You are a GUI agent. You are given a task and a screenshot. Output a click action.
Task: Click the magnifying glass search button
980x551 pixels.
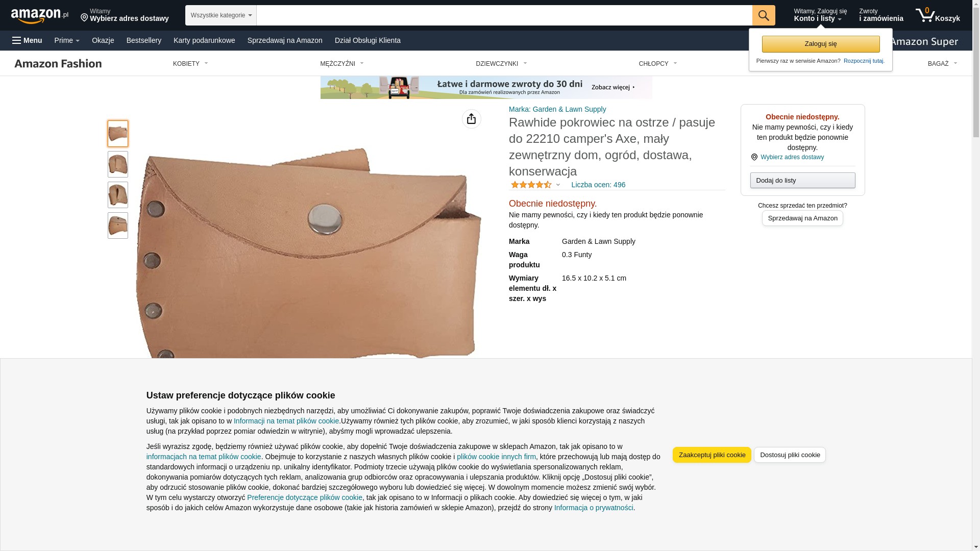coord(764,15)
